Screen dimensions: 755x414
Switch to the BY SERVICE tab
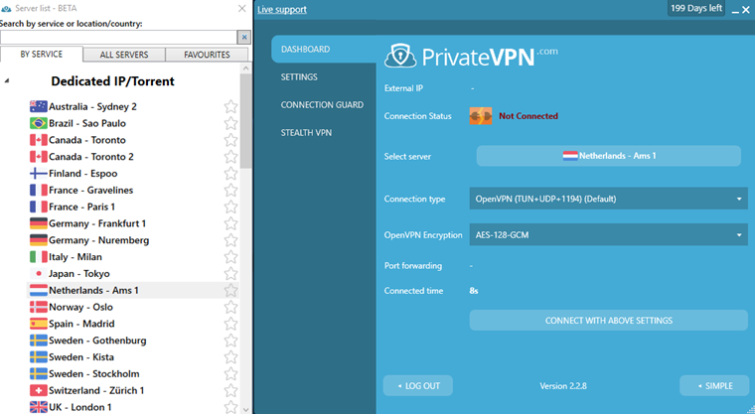(41, 54)
